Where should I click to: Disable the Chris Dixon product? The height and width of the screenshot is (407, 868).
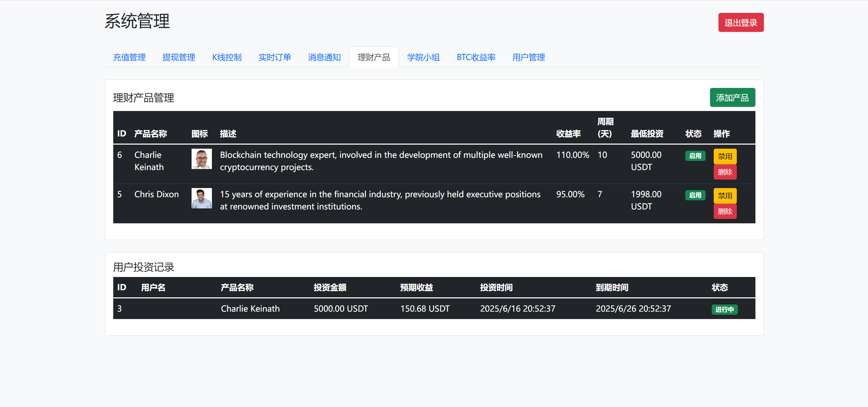point(725,196)
